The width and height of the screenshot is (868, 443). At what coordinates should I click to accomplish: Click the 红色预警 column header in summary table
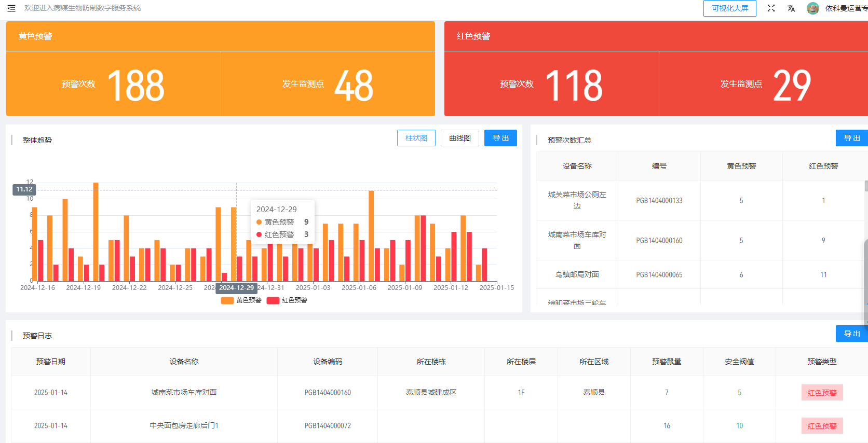coord(823,166)
